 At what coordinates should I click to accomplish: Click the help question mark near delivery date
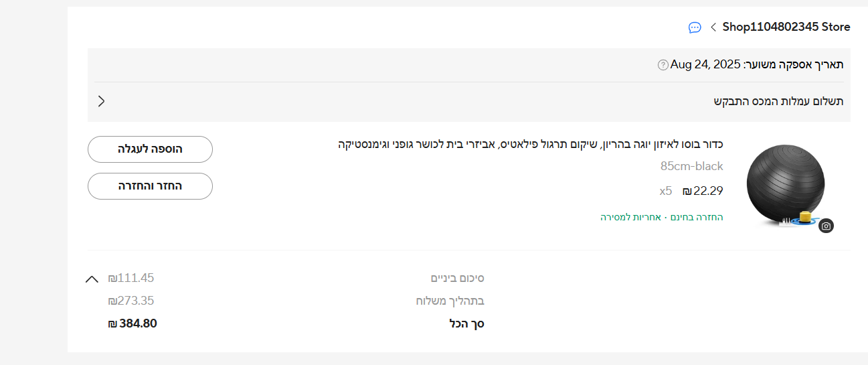coord(663,65)
